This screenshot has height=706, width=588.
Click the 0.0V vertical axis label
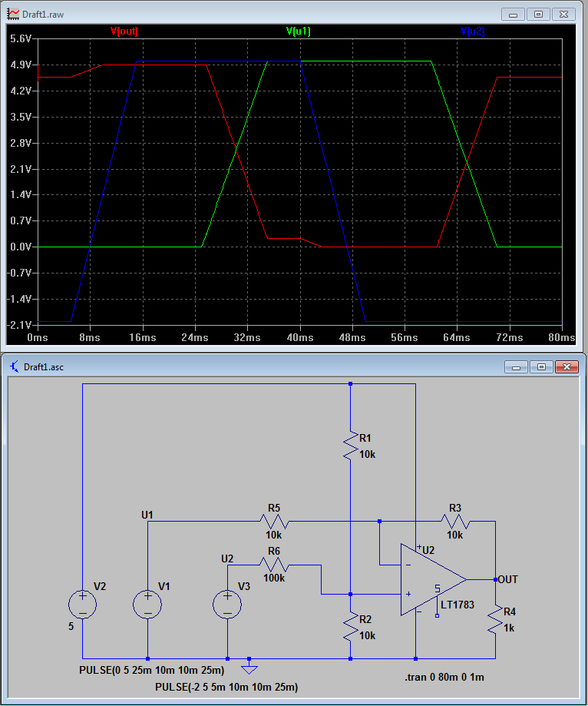(21, 247)
